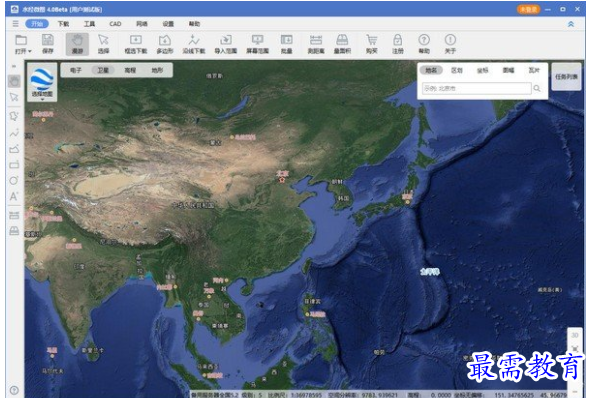The height and width of the screenshot is (398, 591).
Task: Show the 关于 about information
Action: tap(450, 44)
